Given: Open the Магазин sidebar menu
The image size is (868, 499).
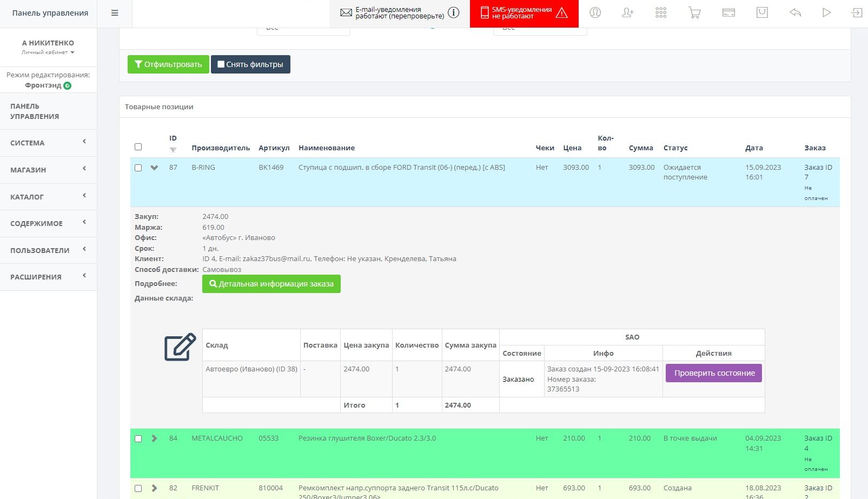Looking at the screenshot, I should 48,170.
